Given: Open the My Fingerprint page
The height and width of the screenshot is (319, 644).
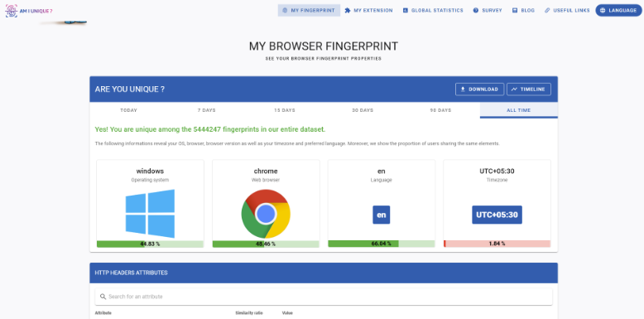Looking at the screenshot, I should coord(309,10).
